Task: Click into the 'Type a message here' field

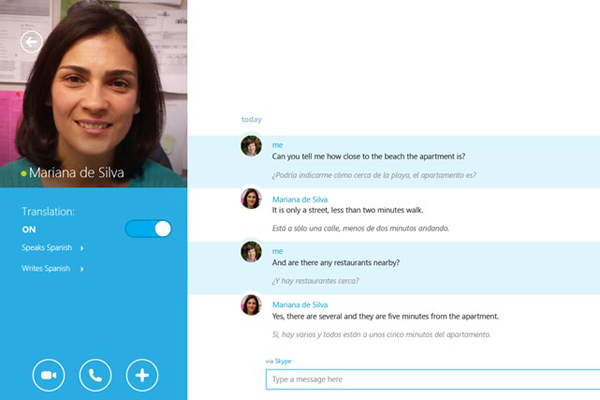Action: click(430, 380)
